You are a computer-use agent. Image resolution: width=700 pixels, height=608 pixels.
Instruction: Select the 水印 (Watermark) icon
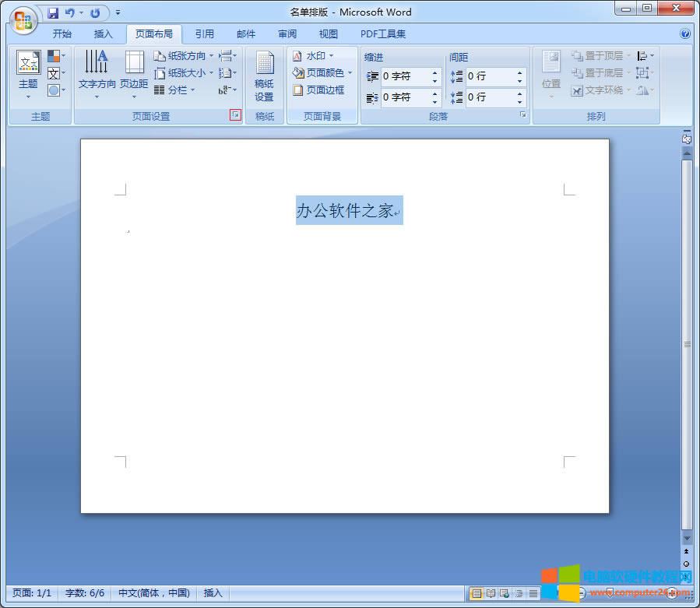(x=313, y=55)
